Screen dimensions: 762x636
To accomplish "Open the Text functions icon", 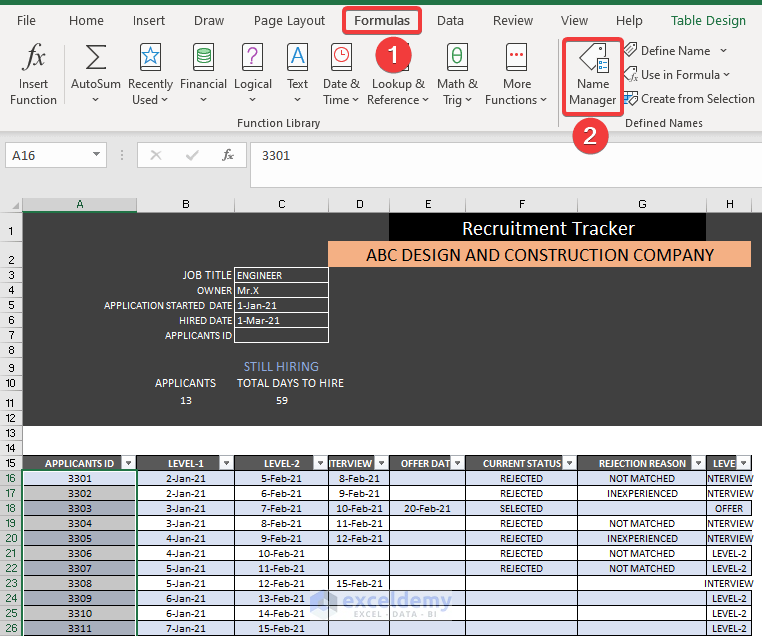I will (298, 57).
